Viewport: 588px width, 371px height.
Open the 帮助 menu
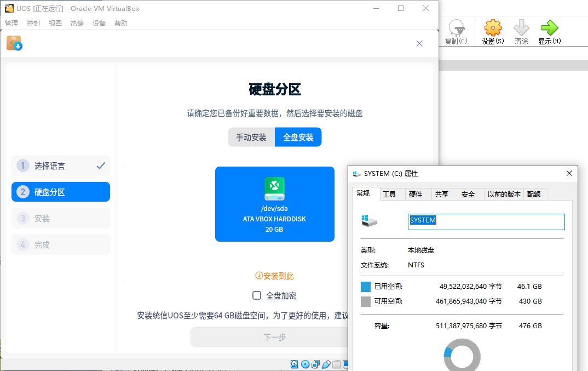(x=121, y=23)
